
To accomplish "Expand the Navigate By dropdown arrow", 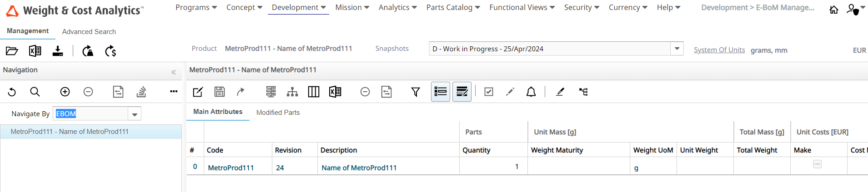I will 135,114.
